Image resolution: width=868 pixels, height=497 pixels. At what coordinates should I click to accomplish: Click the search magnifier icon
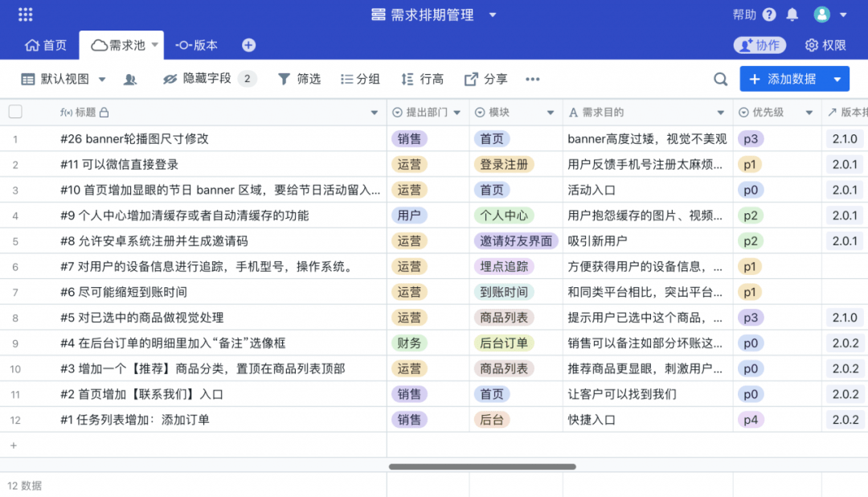point(721,79)
